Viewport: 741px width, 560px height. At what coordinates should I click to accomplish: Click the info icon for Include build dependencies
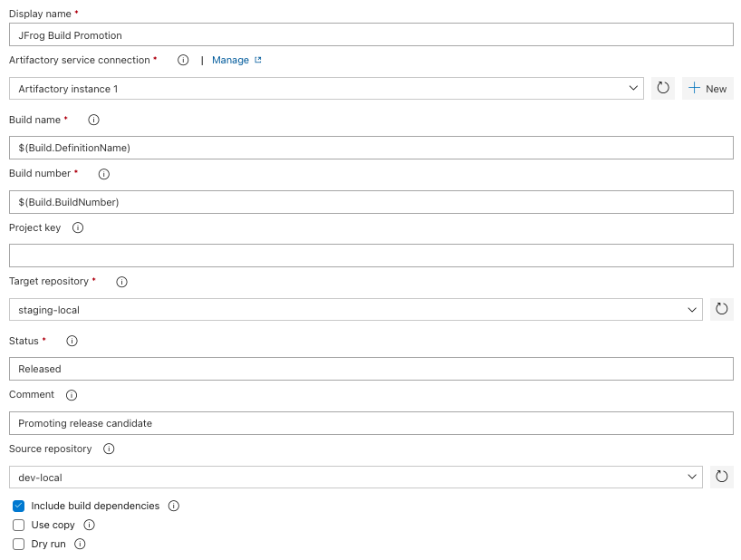(174, 507)
